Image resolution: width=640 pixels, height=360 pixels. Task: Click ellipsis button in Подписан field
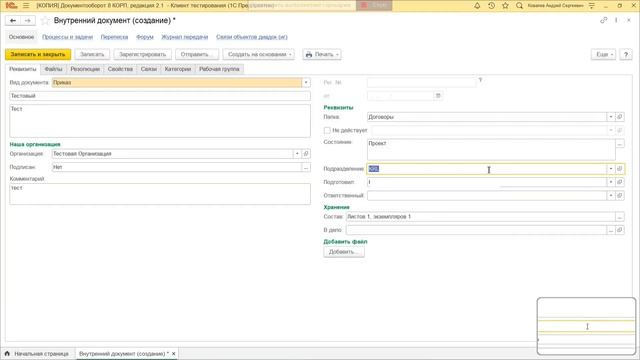tap(306, 167)
